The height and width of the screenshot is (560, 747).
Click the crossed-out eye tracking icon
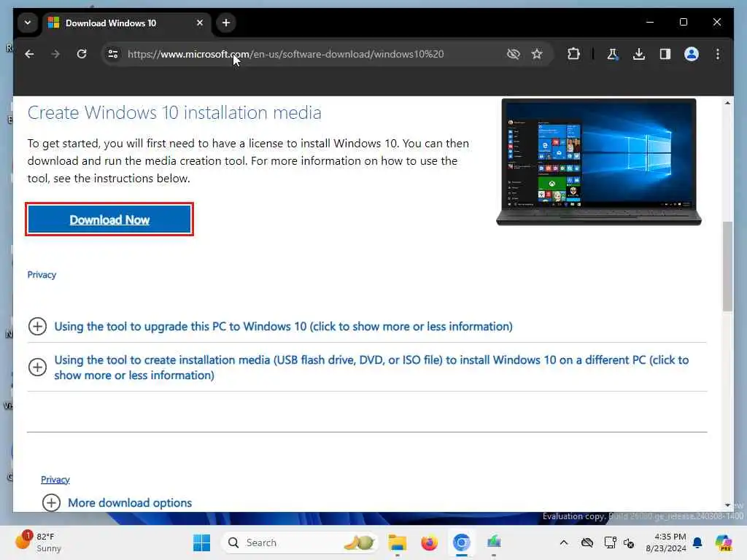[513, 54]
